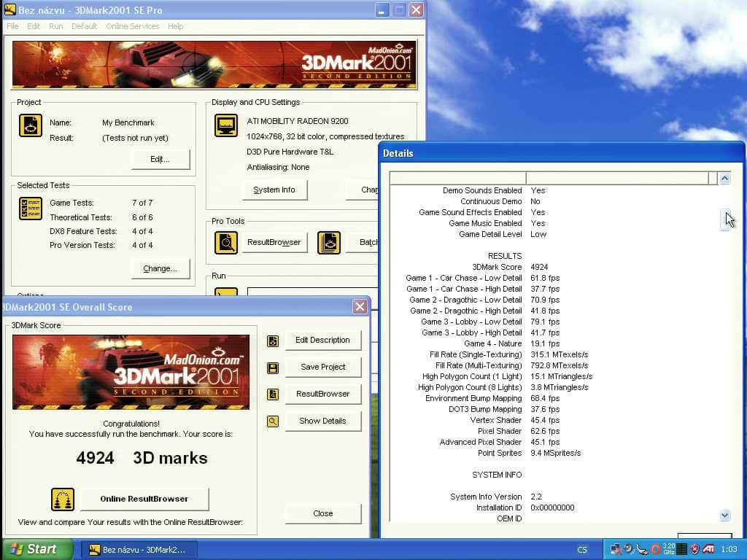The height and width of the screenshot is (560, 747).
Task: Click the 'Installation ID' row label
Action: point(499,508)
